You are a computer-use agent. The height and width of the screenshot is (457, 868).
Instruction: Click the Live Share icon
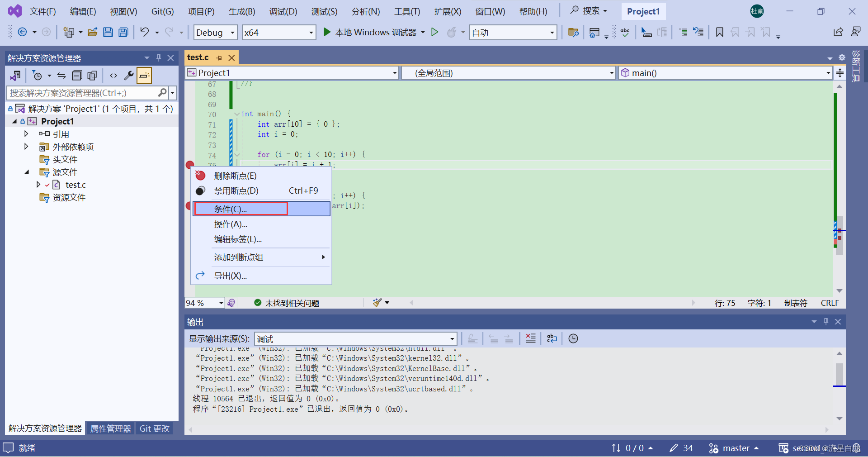click(x=838, y=32)
